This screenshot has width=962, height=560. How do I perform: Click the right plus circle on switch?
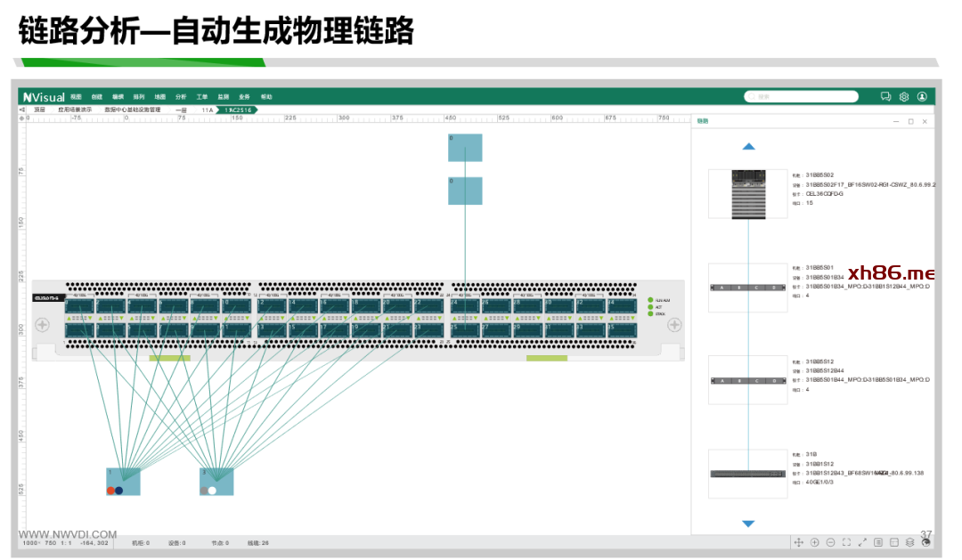pos(674,324)
